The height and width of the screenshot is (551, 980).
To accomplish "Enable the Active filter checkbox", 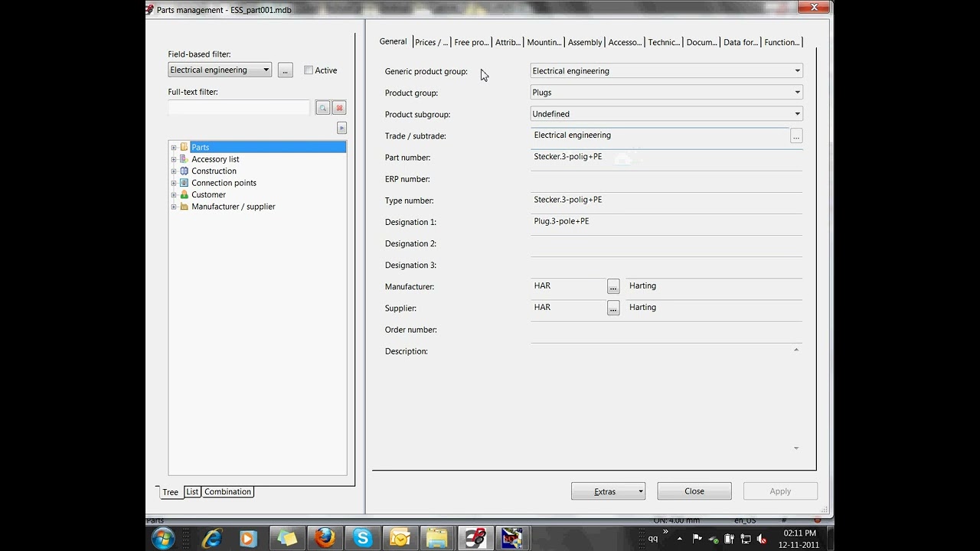I will click(309, 70).
